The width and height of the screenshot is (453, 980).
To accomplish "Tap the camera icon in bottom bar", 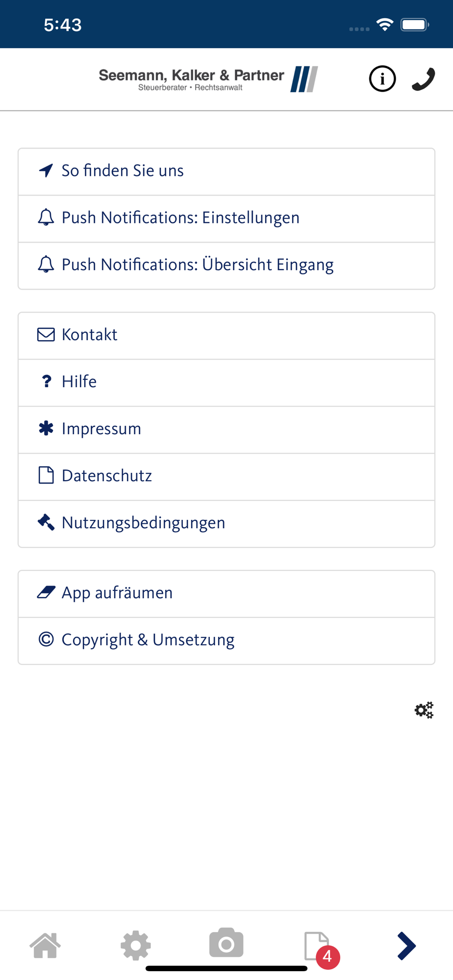I will 226,942.
